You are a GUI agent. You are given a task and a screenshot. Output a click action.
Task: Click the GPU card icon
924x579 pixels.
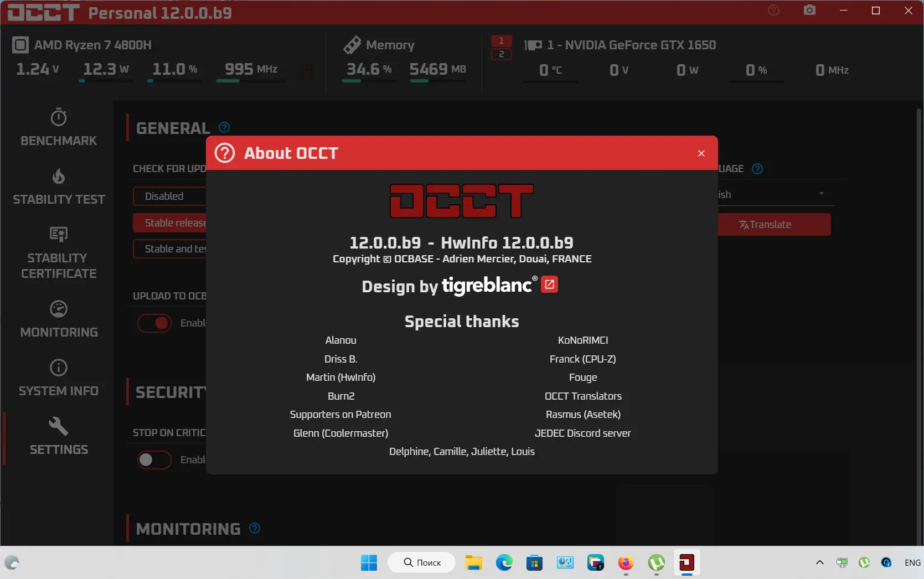click(x=533, y=45)
